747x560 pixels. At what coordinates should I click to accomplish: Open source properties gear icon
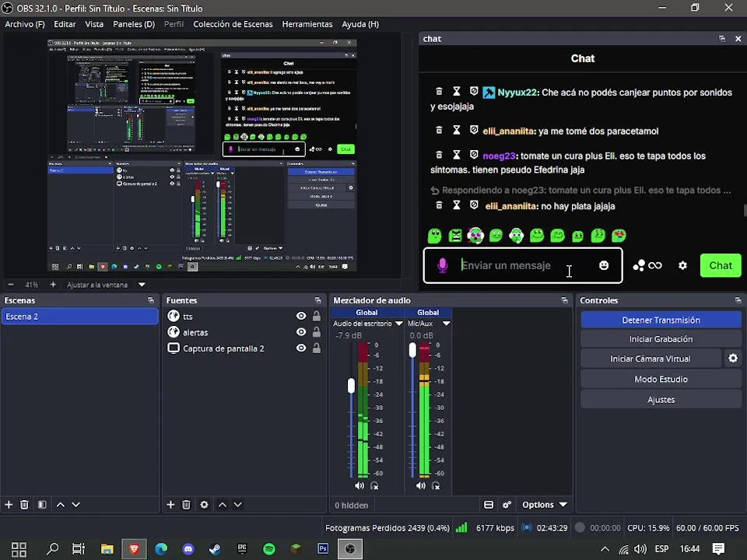click(205, 504)
